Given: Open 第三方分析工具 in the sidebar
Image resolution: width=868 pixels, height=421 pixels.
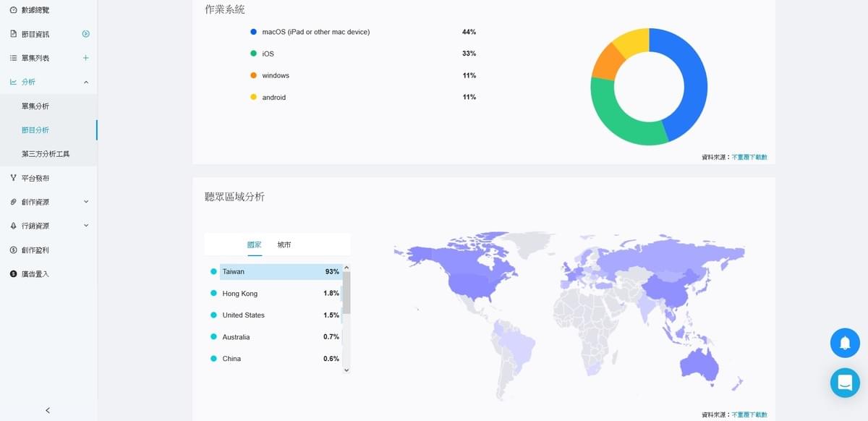Looking at the screenshot, I should [46, 154].
